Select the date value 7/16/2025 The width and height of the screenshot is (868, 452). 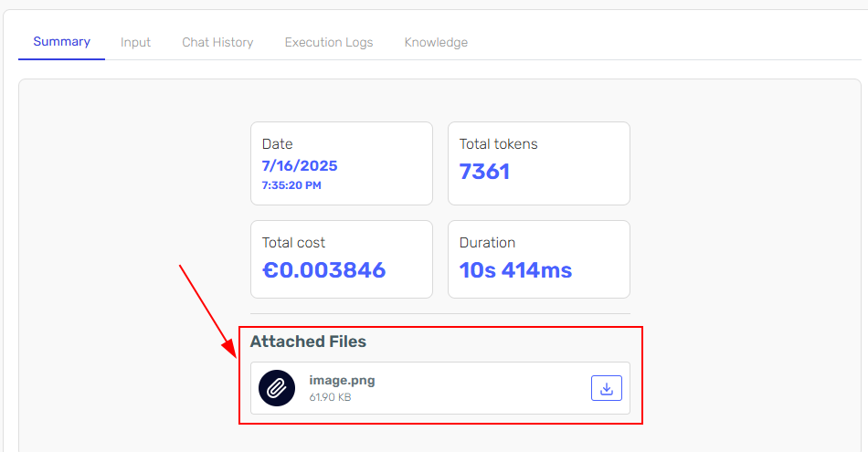click(300, 165)
